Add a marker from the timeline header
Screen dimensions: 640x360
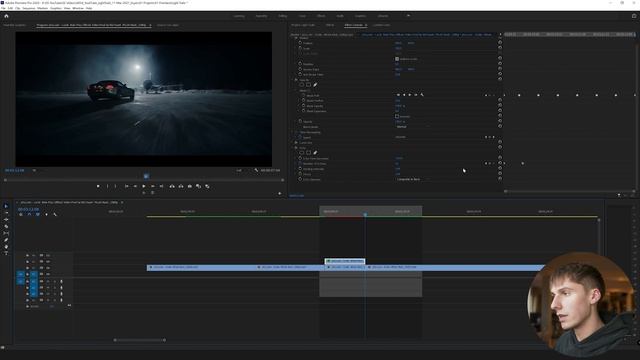pyautogui.click(x=46, y=214)
